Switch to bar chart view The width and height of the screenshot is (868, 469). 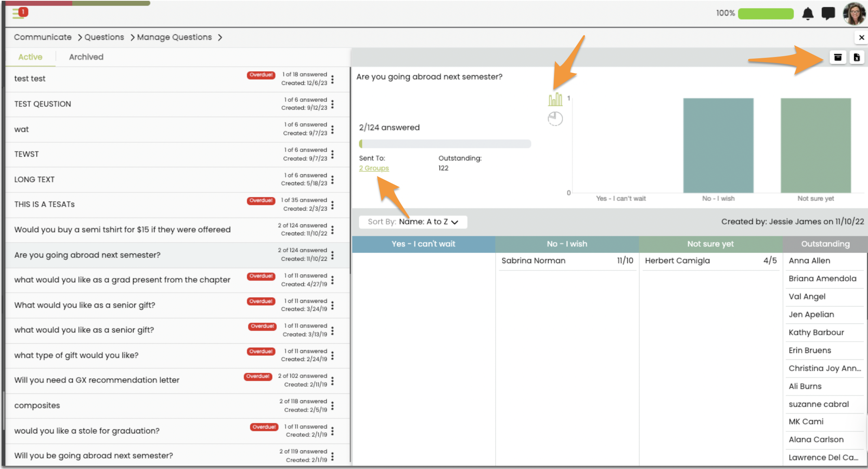click(x=555, y=99)
